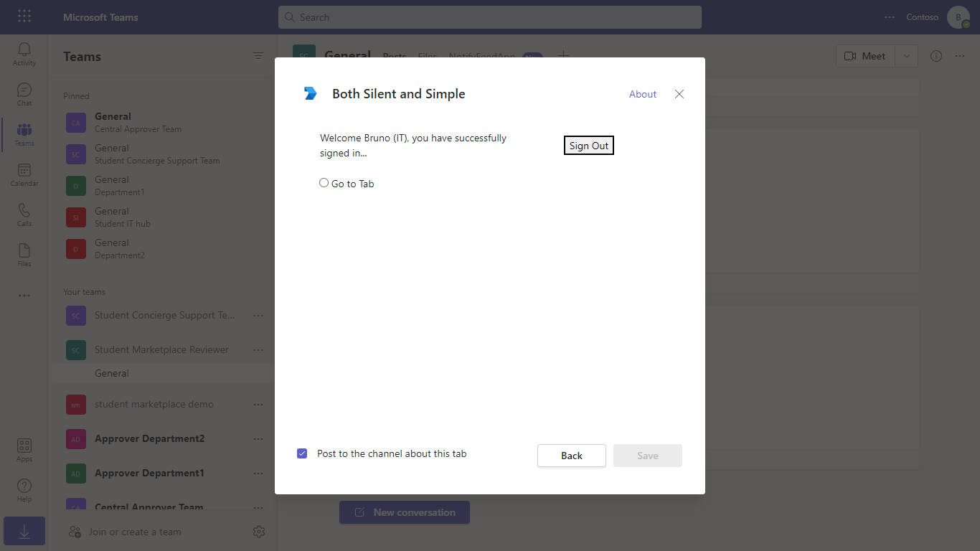Image resolution: width=980 pixels, height=551 pixels.
Task: Open pinned General of Central Approver Team
Action: click(162, 122)
